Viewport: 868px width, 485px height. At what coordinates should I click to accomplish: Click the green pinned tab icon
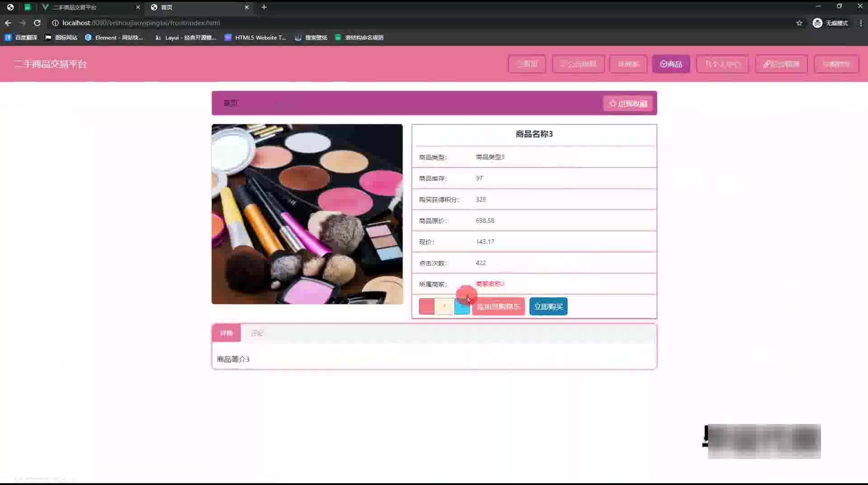coord(28,7)
